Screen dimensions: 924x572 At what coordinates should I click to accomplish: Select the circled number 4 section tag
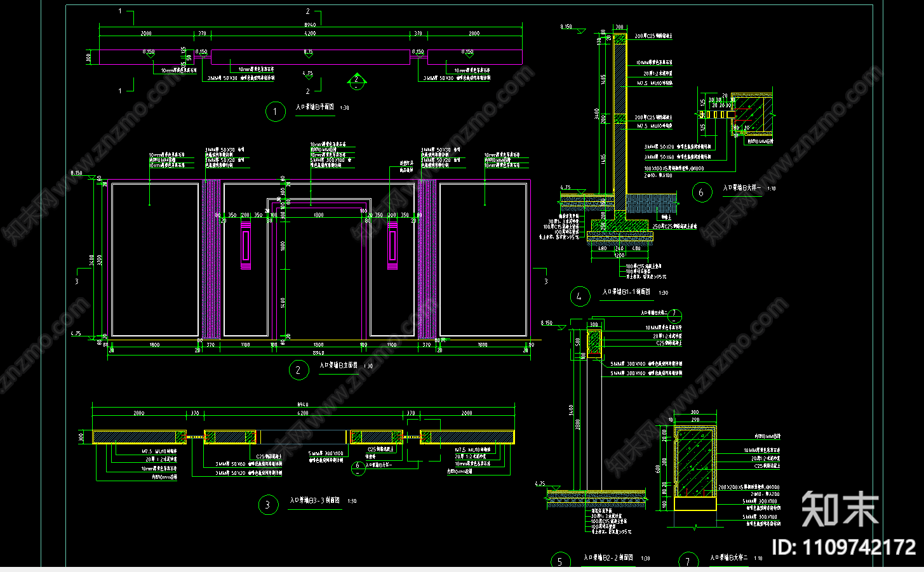coord(579,296)
